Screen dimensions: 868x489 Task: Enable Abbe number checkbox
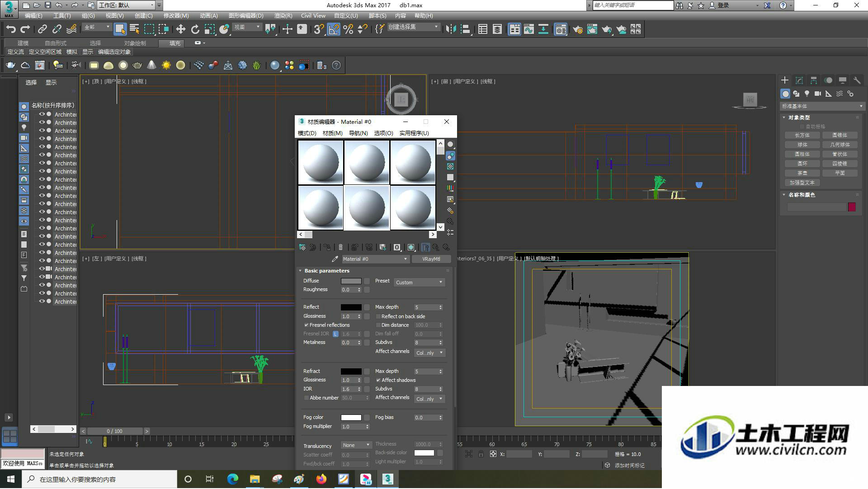tap(307, 398)
